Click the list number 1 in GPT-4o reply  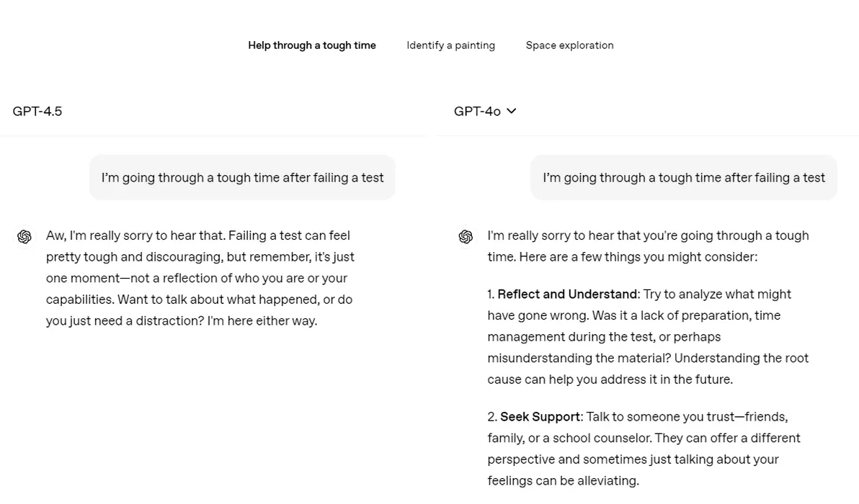point(491,294)
